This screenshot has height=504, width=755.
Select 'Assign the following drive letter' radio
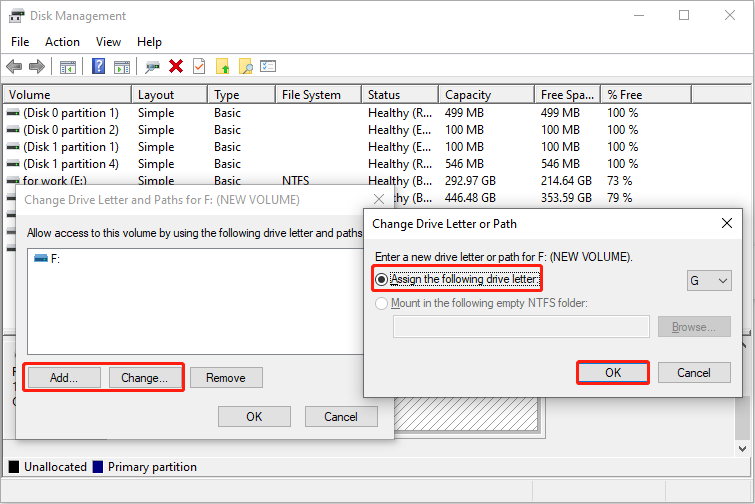(381, 278)
